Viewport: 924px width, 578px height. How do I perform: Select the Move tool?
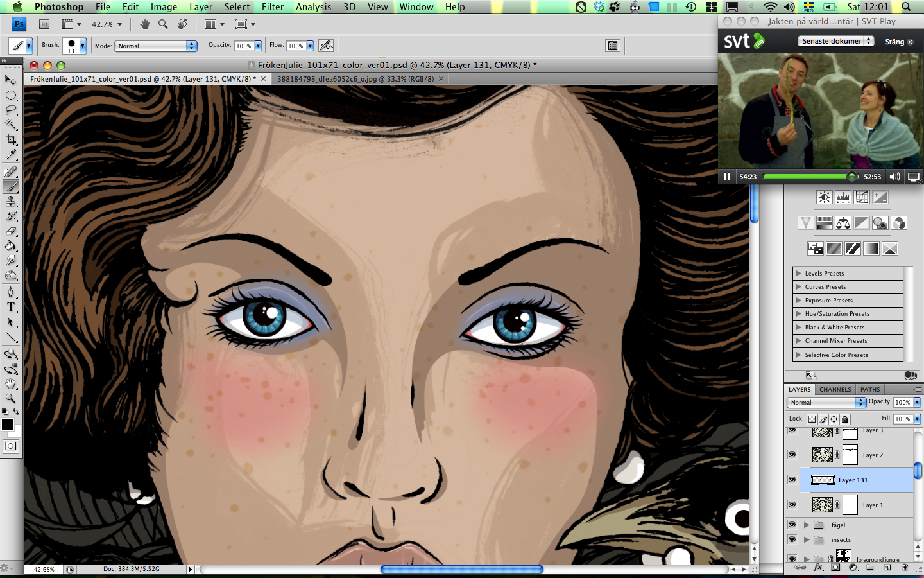click(11, 80)
